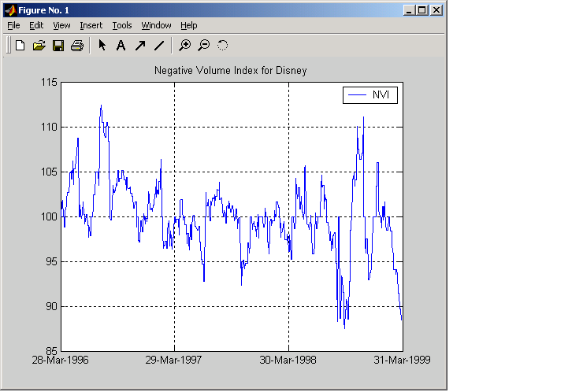
Task: Open the Insert menu
Action: coord(91,25)
